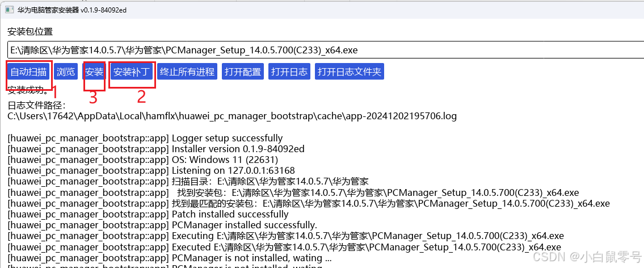Select the 找到安装包 log line
This screenshot has width=644, height=268.
tap(293, 192)
